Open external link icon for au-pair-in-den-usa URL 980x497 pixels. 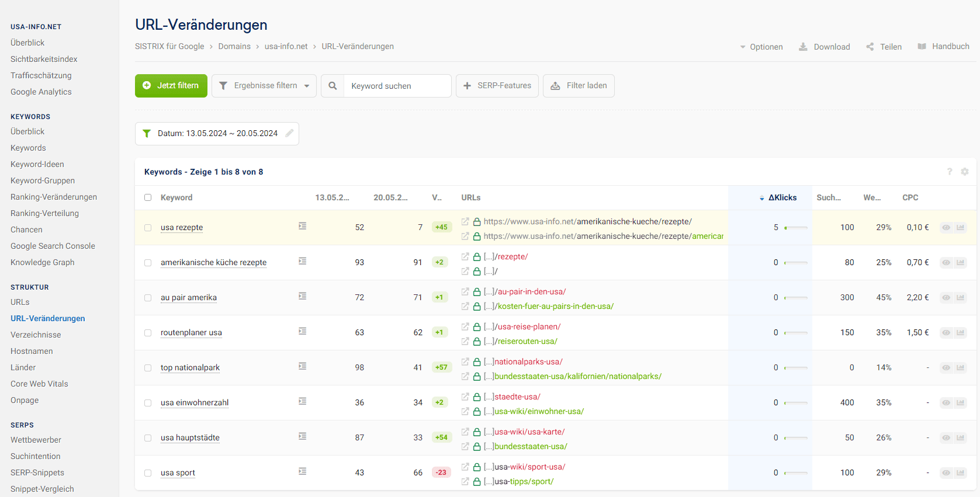(x=465, y=291)
